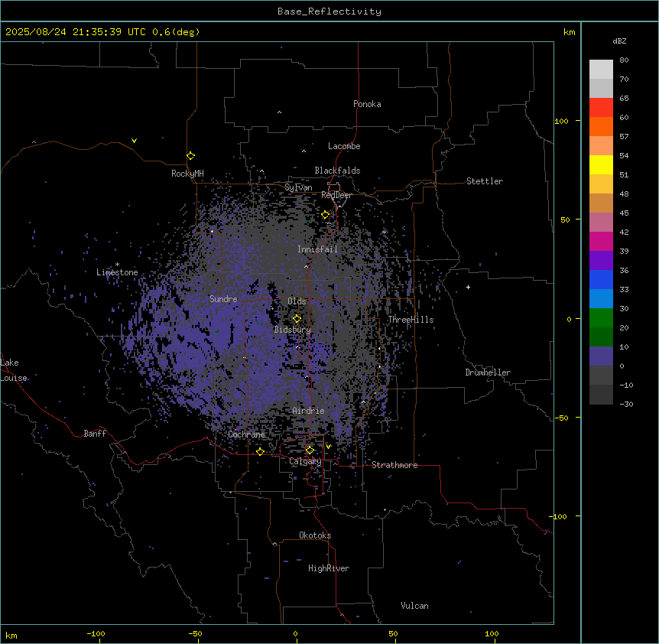The image size is (659, 644).
Task: Click the asterisk marker above Limestone label
Action: 117,265
